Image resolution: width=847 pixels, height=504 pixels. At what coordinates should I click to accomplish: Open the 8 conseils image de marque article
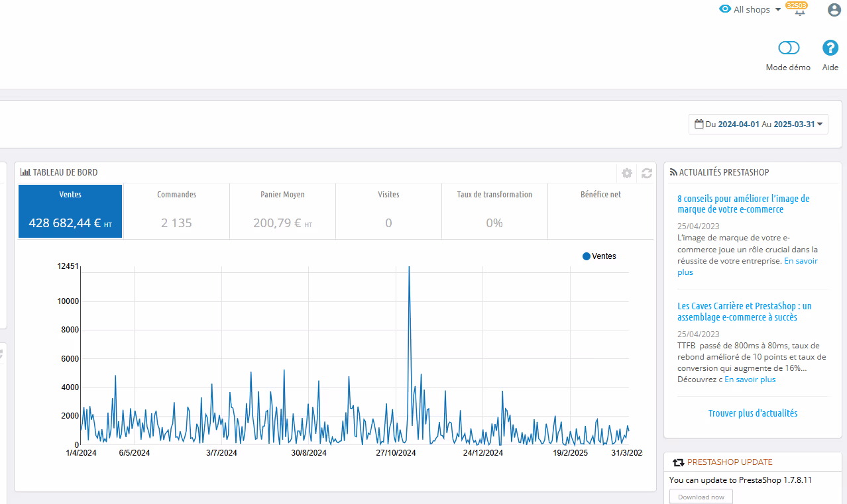744,204
